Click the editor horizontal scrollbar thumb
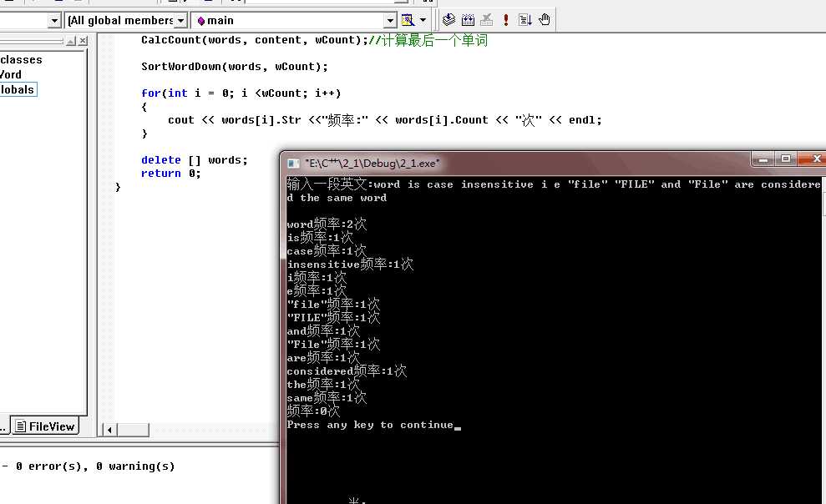 (133, 430)
